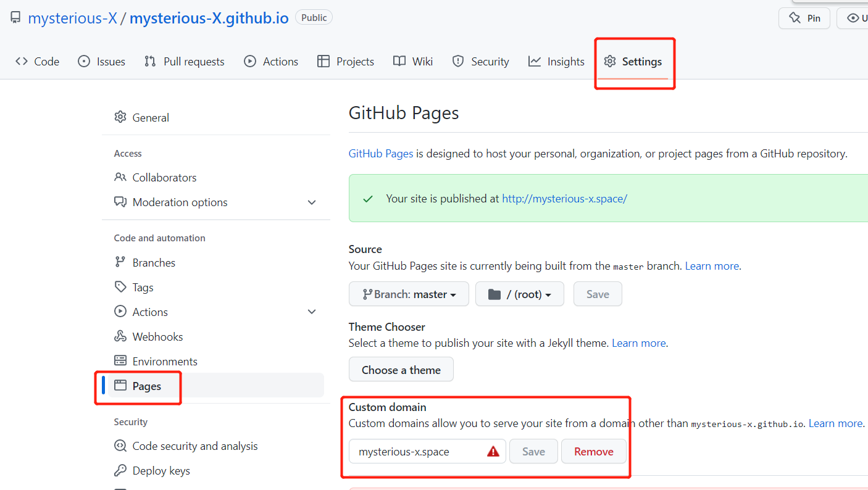Open the Pull requests tab

(184, 62)
